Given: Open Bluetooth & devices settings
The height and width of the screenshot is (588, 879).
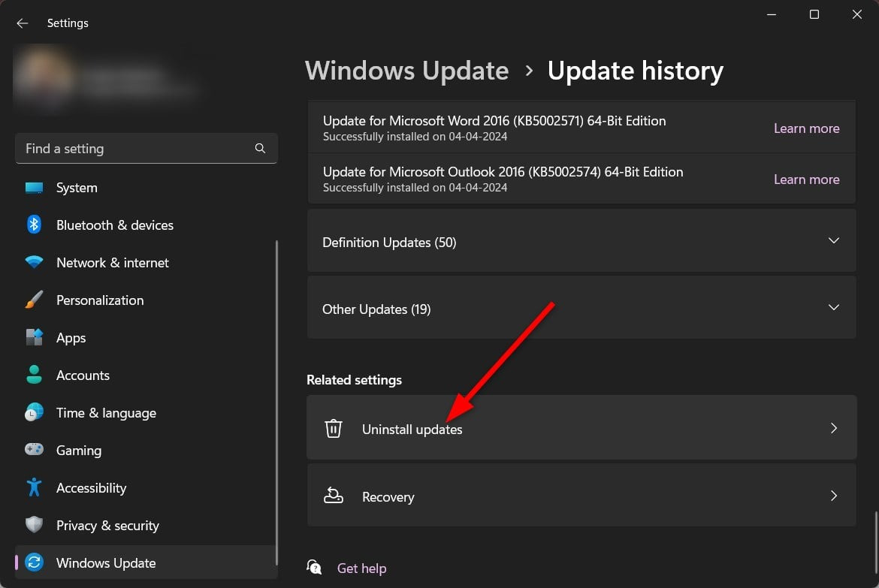Looking at the screenshot, I should pyautogui.click(x=146, y=225).
